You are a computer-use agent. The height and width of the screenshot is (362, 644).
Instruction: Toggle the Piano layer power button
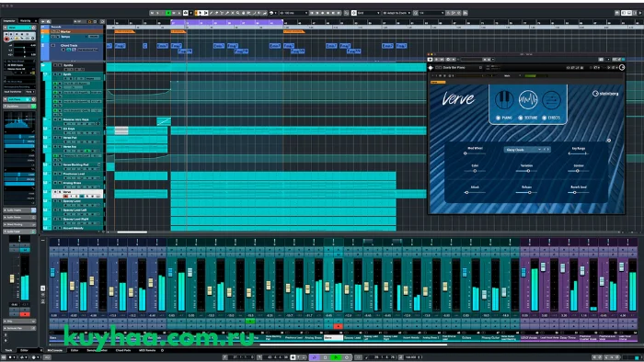tap(499, 119)
